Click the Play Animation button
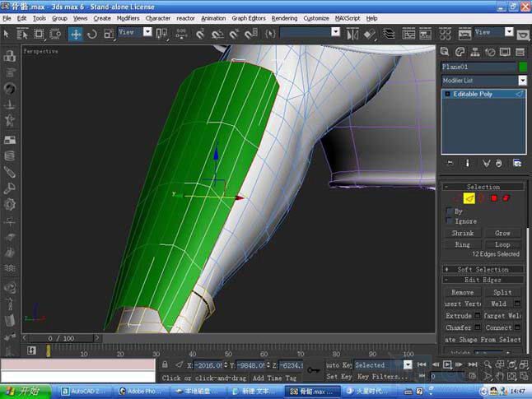532x399 pixels. 447,364
